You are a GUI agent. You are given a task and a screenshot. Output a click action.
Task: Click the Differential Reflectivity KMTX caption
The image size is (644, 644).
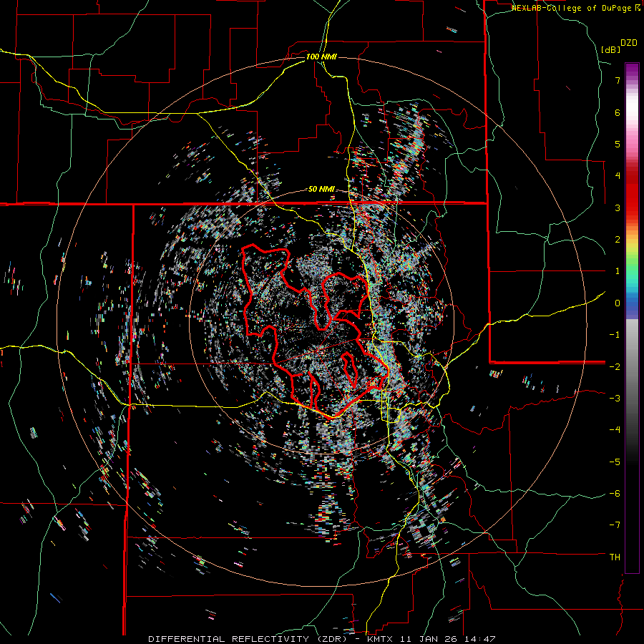coord(322,639)
